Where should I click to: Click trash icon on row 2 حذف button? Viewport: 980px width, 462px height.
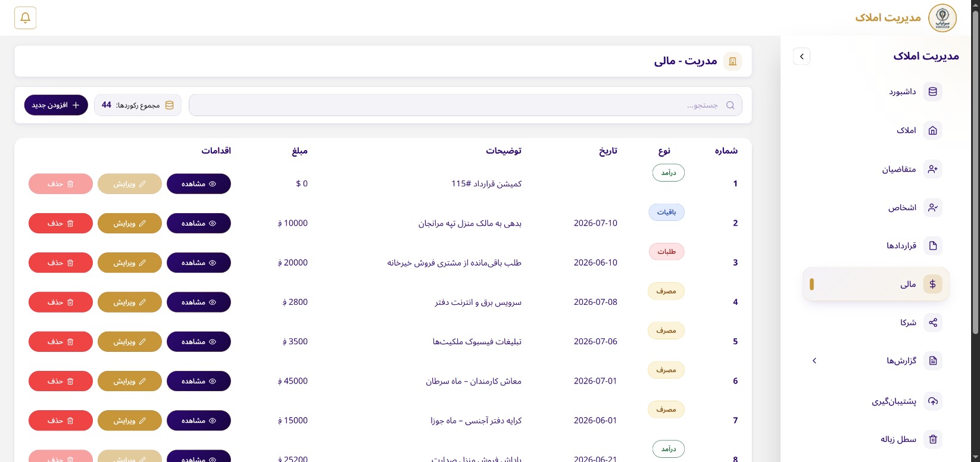click(70, 223)
